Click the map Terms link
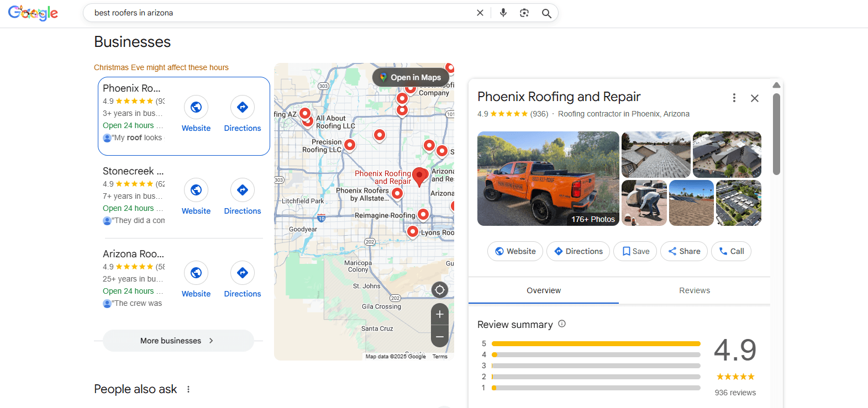Screen dimensions: 868x408 pos(440,357)
